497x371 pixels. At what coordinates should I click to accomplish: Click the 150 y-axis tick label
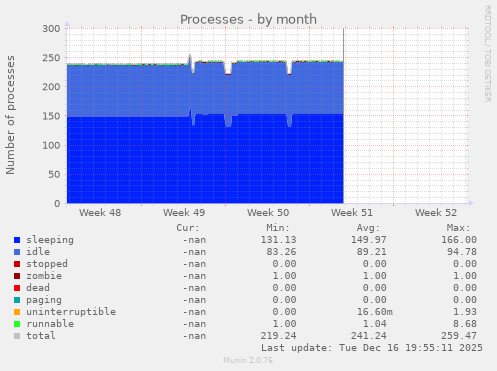point(51,116)
